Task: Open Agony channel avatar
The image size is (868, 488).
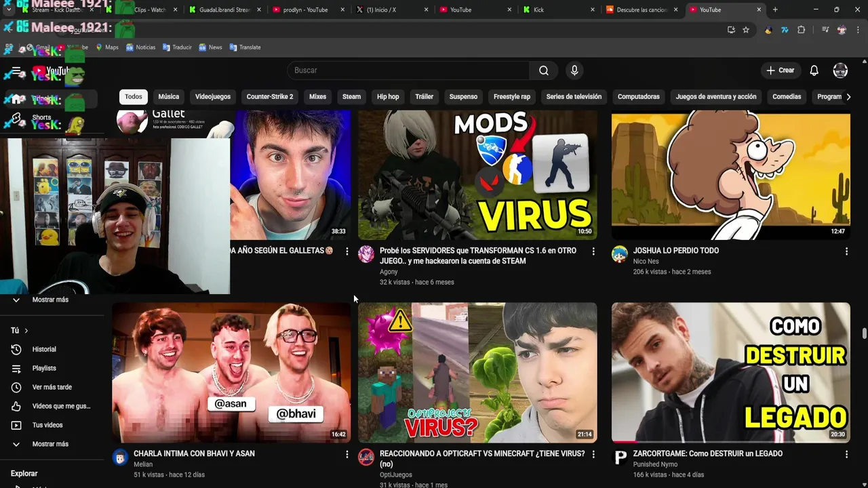Action: tap(366, 254)
